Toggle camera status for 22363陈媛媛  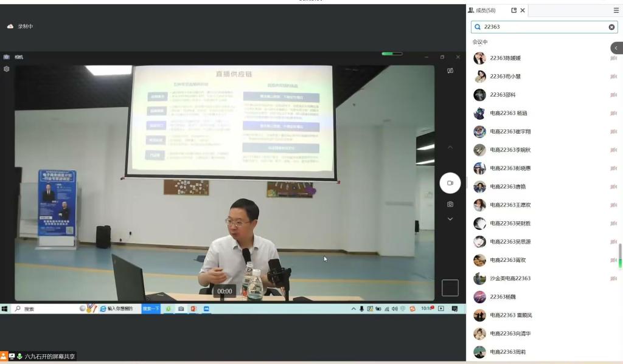point(613,58)
